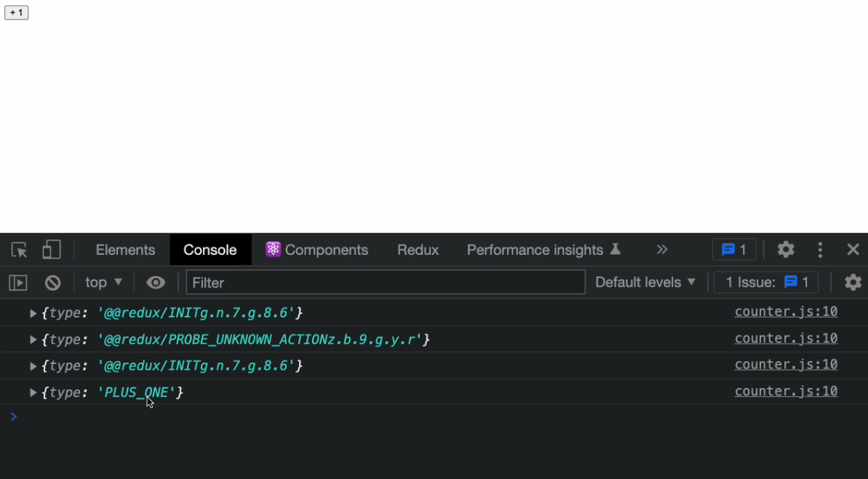Screen dimensions: 868x479
Task: Show the console sidebar
Action: (x=18, y=282)
